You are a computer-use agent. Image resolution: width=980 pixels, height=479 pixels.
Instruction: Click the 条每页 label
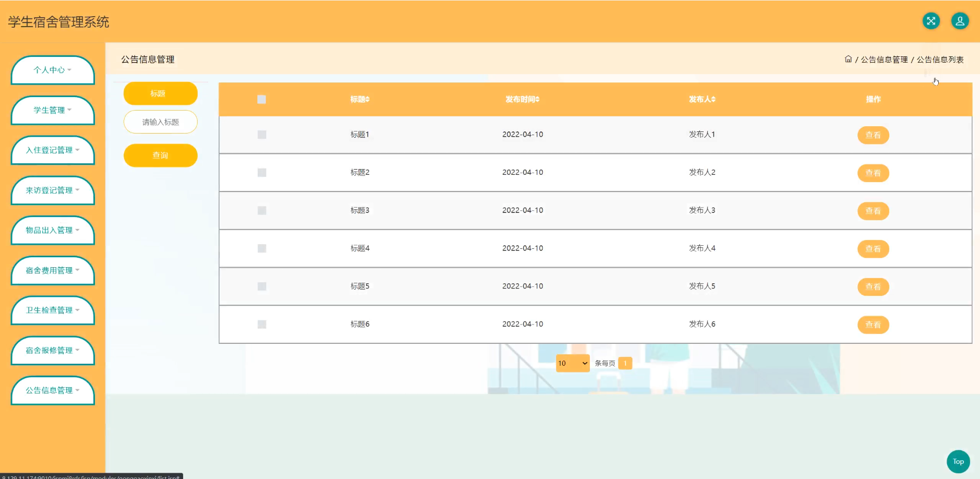pos(605,363)
